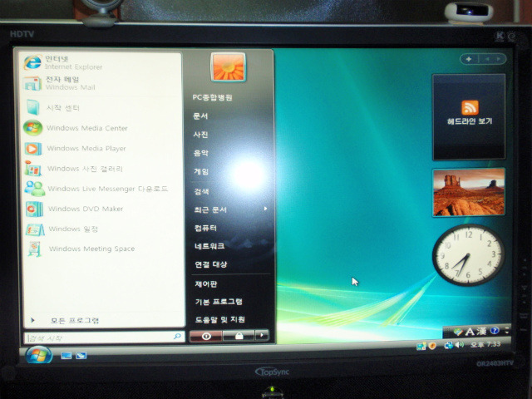Screen dimensions: 532x399
Task: Open Windows Live Messenger download icon
Action: [x=34, y=189]
